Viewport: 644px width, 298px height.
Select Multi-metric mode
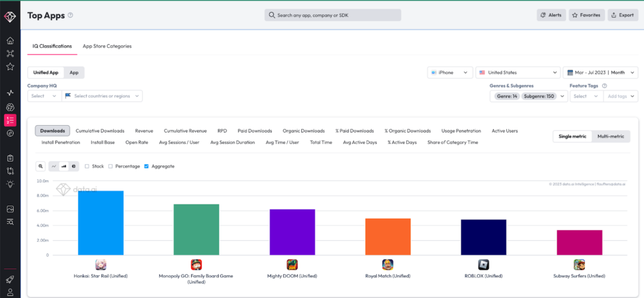[x=611, y=136]
